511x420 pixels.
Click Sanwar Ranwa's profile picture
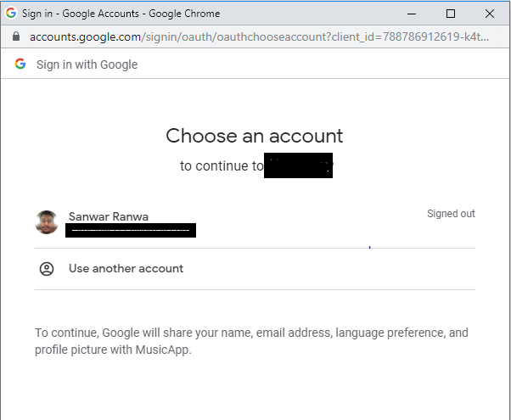point(47,222)
